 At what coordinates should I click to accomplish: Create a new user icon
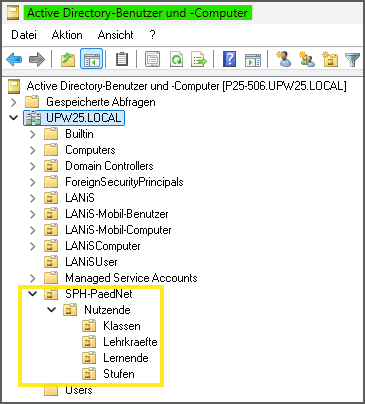284,59
